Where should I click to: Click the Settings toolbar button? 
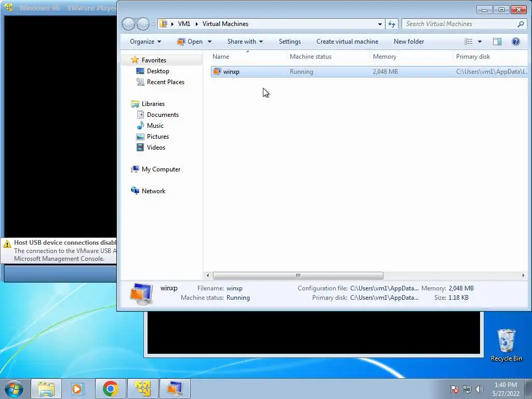click(x=290, y=42)
